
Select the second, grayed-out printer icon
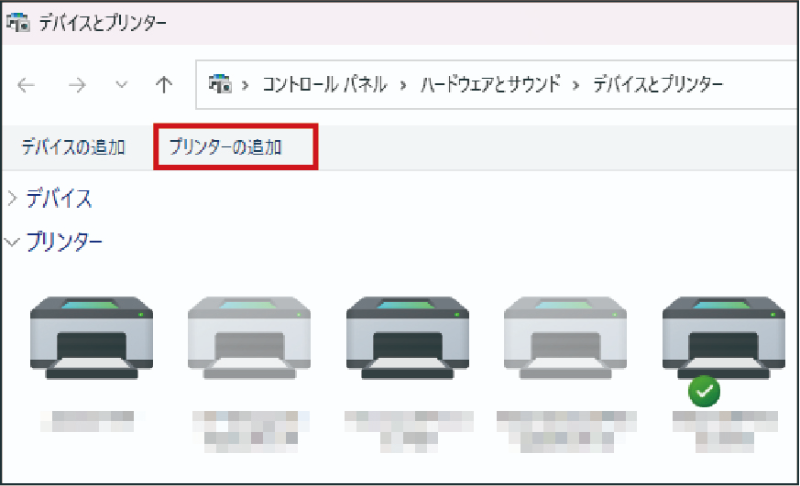point(249,337)
